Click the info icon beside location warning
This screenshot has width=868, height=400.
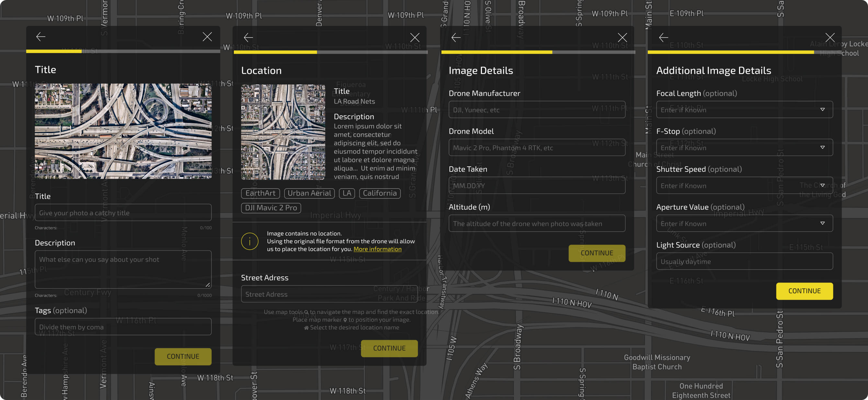pyautogui.click(x=250, y=241)
